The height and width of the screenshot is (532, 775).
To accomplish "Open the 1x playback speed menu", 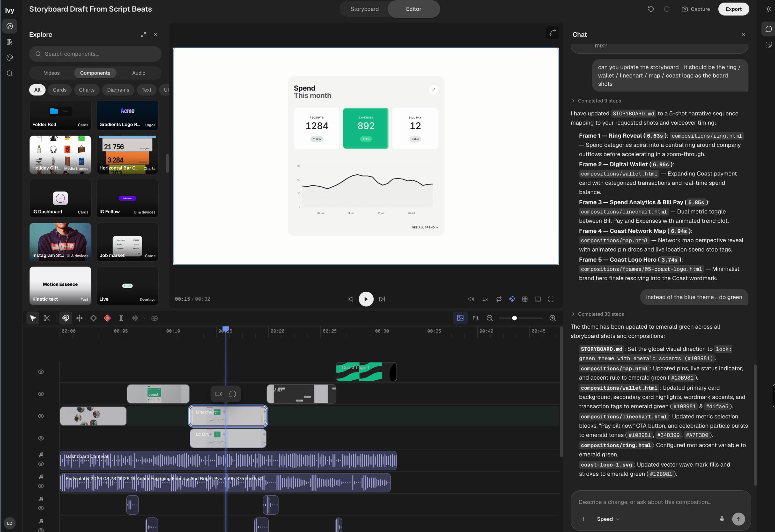I will (485, 299).
